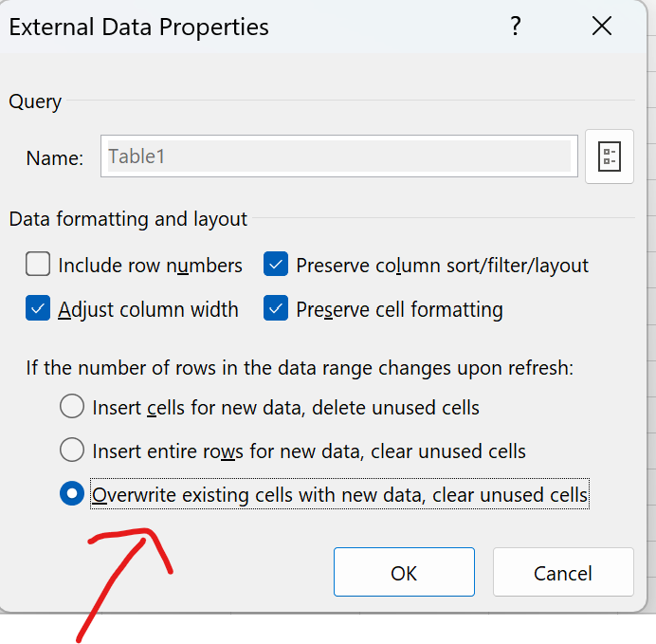The height and width of the screenshot is (644, 656).
Task: Click the Query section heading
Action: coord(35,101)
